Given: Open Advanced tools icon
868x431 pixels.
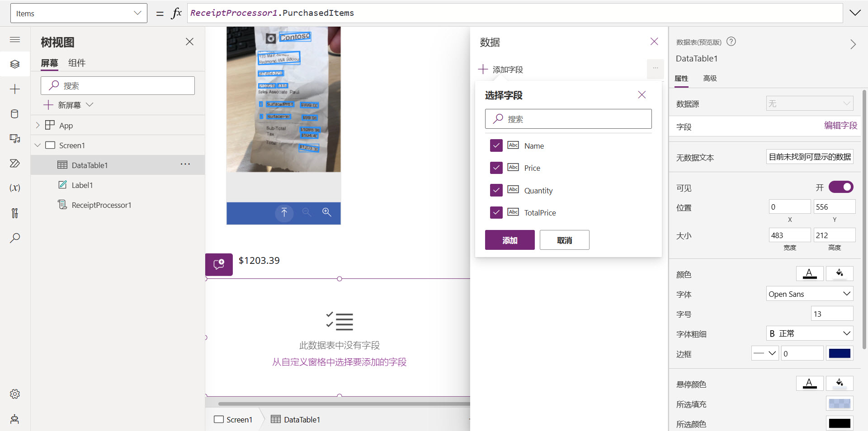Looking at the screenshot, I should tap(15, 213).
